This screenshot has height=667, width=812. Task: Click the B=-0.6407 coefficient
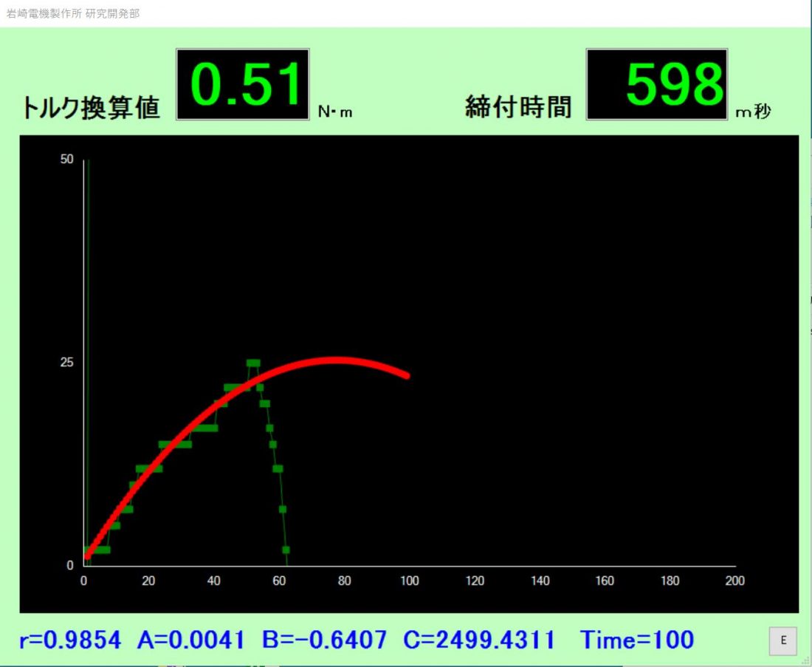(x=324, y=640)
